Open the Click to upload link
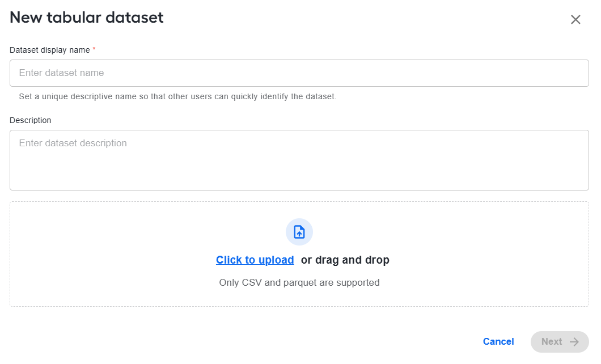601x364 pixels. (x=255, y=260)
